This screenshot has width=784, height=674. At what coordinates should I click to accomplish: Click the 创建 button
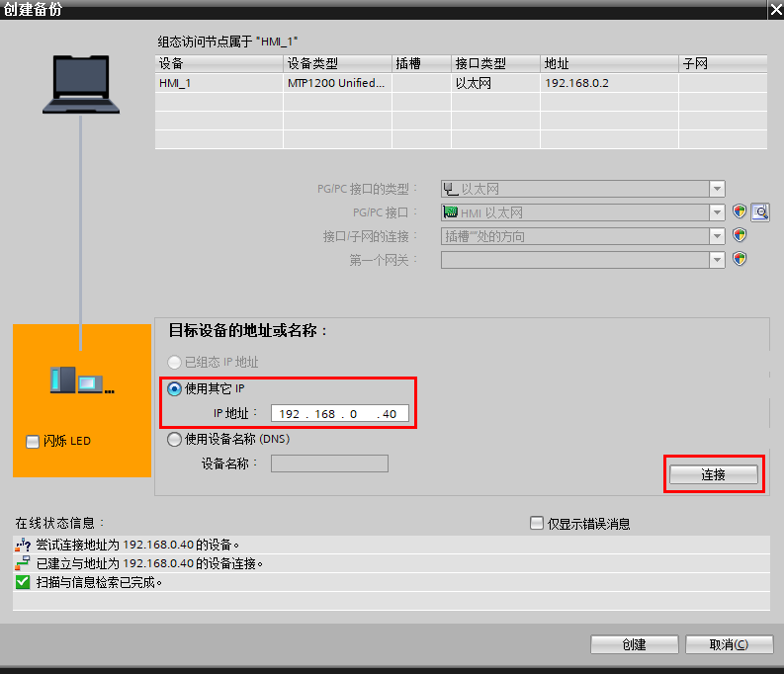634,644
